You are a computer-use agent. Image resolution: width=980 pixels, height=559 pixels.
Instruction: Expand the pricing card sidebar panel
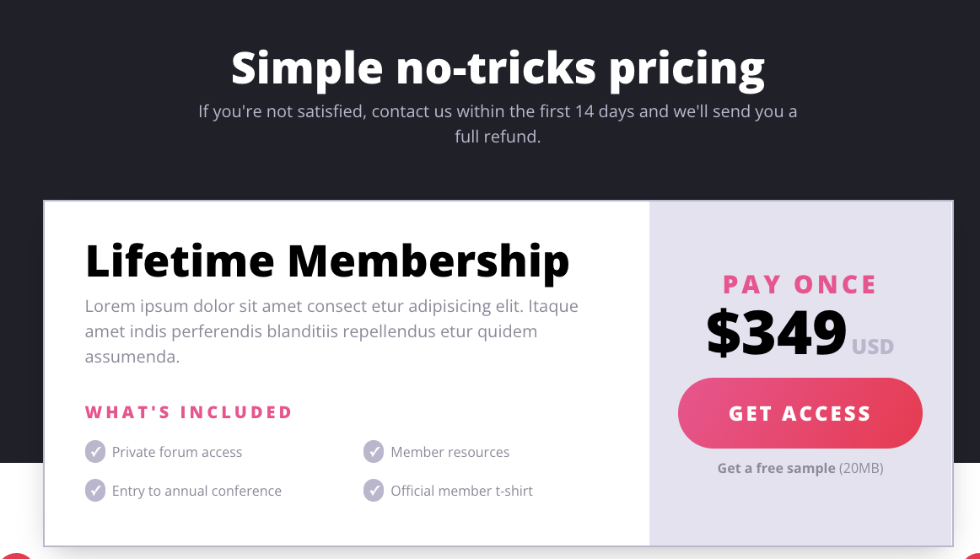point(800,371)
